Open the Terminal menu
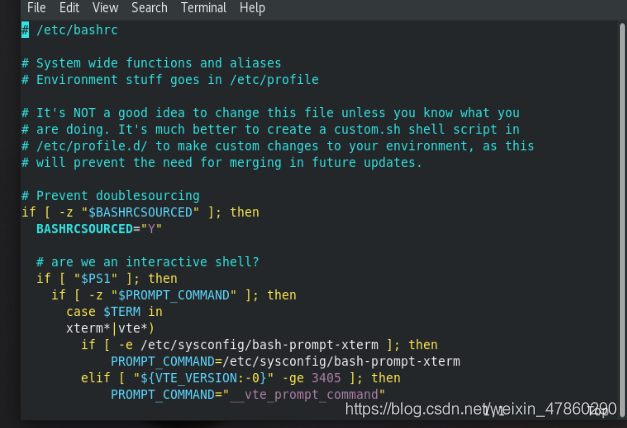Image resolution: width=627 pixels, height=428 pixels. [204, 8]
